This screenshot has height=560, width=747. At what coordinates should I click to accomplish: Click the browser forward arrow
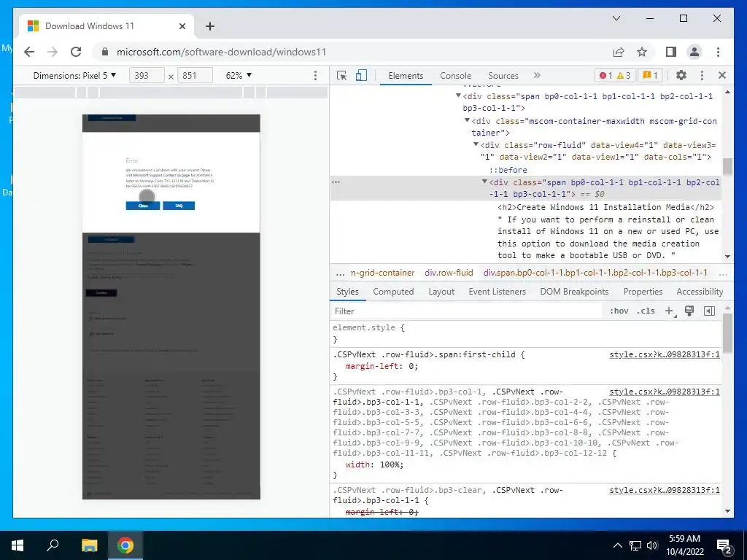(53, 52)
